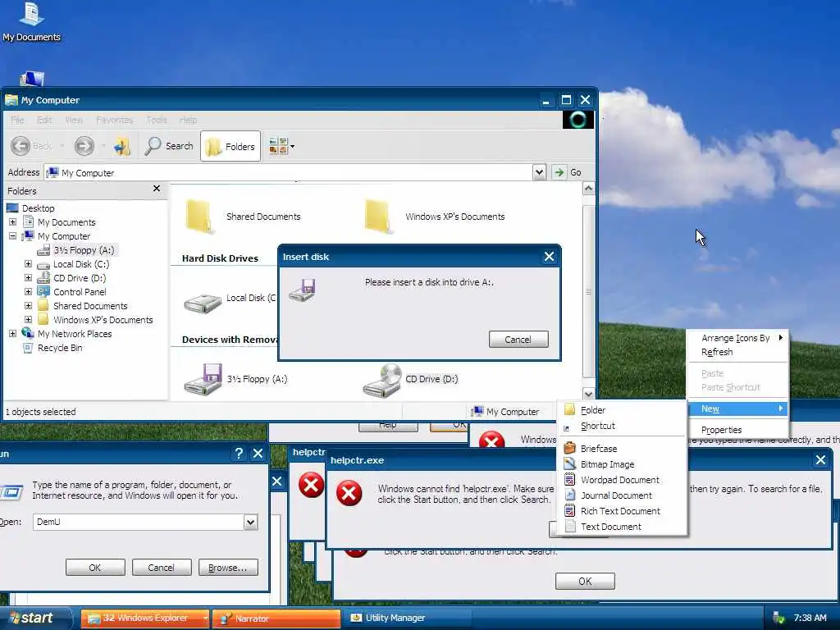Click OK in the lower helpctr.exe error dialog
The image size is (840, 630).
(585, 582)
